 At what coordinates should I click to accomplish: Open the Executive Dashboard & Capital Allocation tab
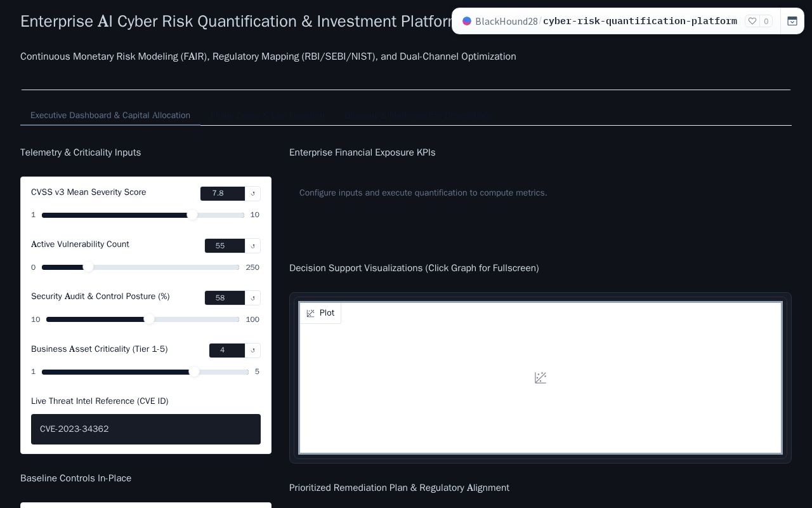110,115
